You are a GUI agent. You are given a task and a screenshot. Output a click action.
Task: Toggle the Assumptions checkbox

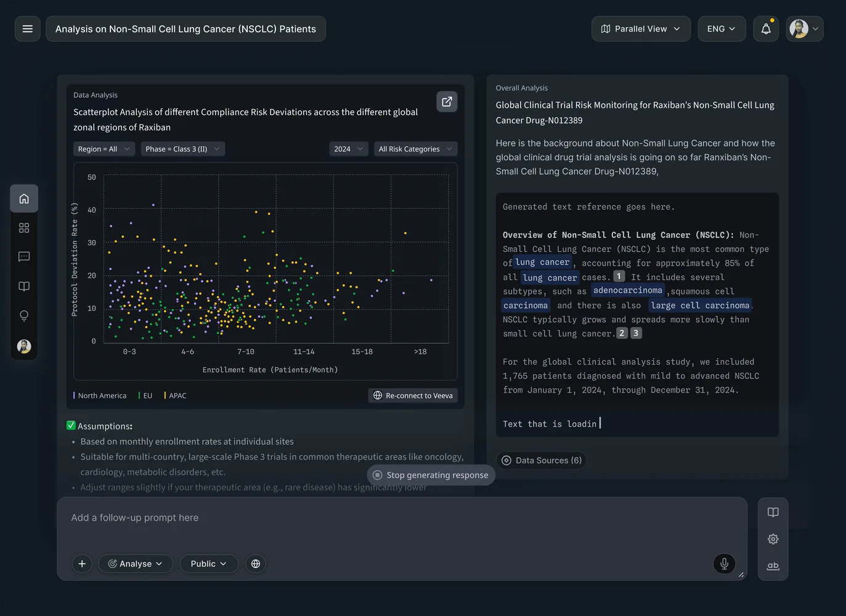[71, 426]
